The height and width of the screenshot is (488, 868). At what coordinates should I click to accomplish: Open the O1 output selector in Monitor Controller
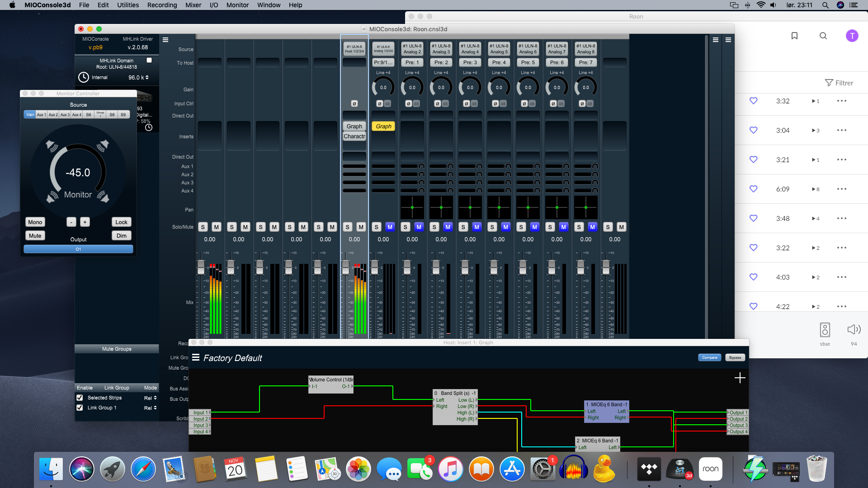78,249
